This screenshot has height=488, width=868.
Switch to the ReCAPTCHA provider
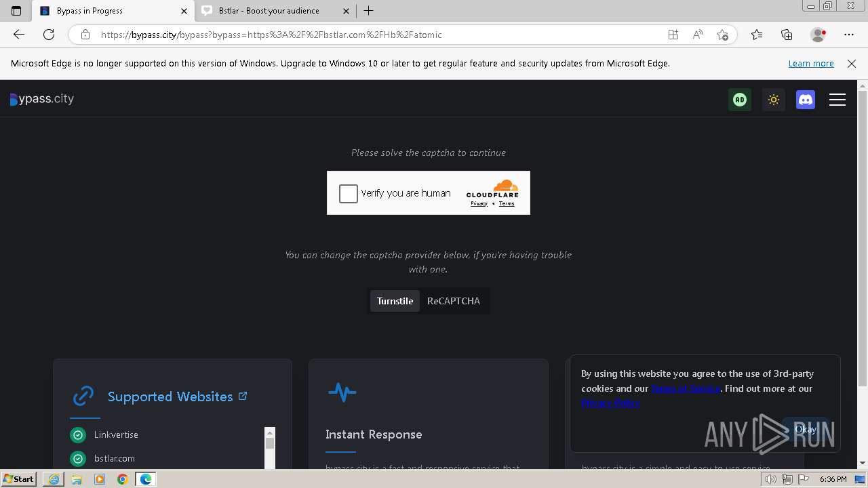pyautogui.click(x=454, y=301)
